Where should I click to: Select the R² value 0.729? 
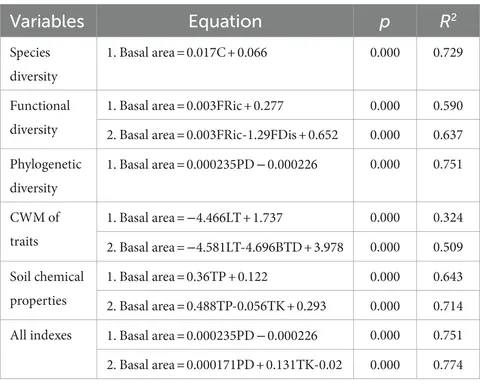click(x=448, y=52)
